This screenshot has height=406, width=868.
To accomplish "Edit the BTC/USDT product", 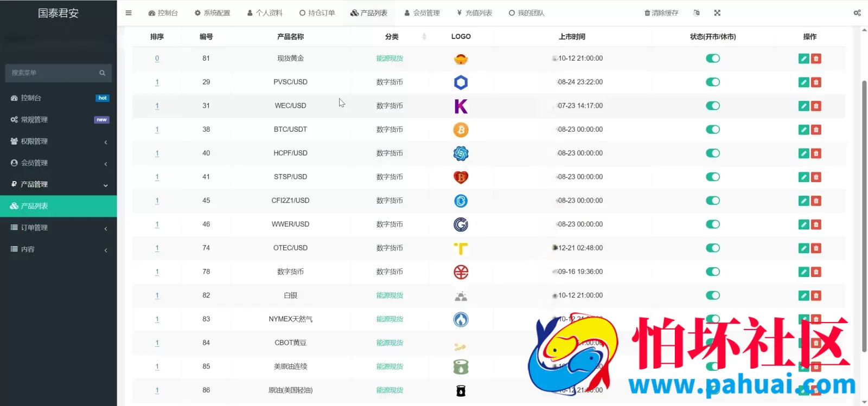I will [804, 130].
